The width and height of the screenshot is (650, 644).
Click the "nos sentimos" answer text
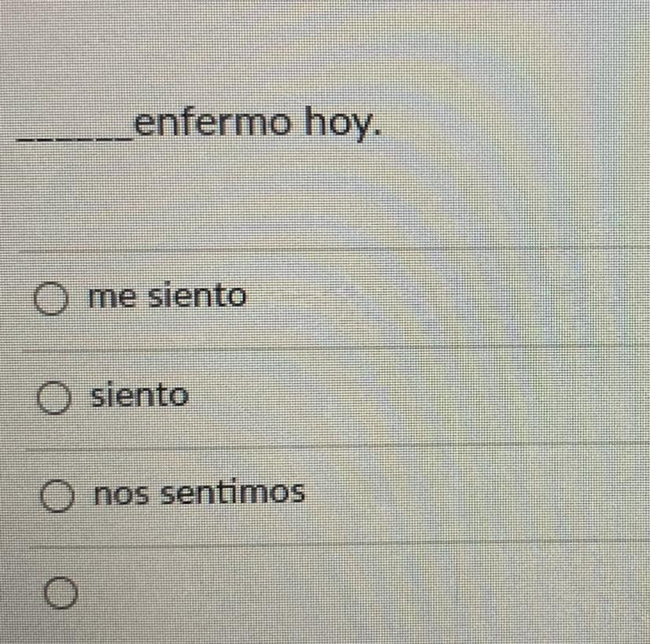coord(199,493)
